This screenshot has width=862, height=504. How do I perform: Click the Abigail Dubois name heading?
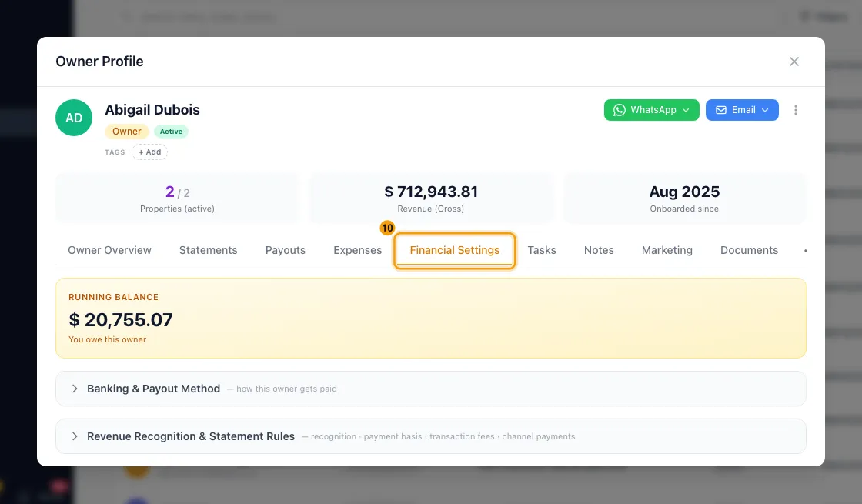coord(152,110)
